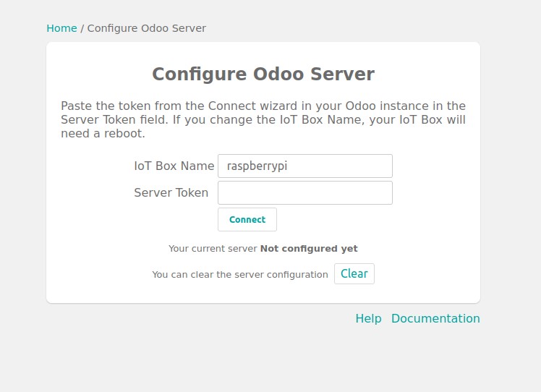The width and height of the screenshot is (541, 392).
Task: Click the 'Server Token' label
Action: [171, 192]
